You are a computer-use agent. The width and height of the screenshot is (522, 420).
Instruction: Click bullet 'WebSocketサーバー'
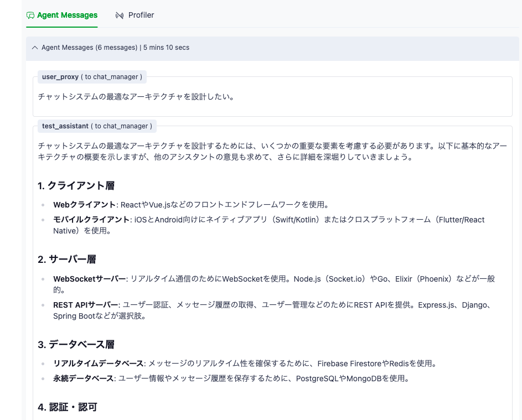coord(89,279)
